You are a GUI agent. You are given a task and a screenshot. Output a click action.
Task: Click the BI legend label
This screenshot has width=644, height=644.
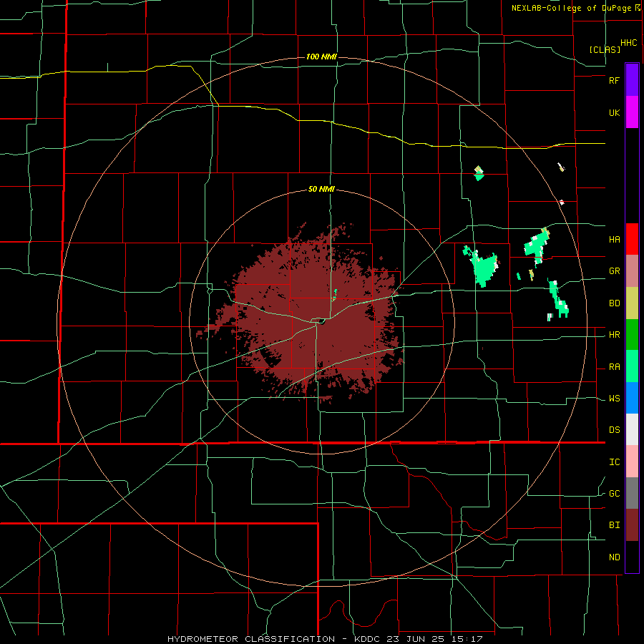(614, 525)
